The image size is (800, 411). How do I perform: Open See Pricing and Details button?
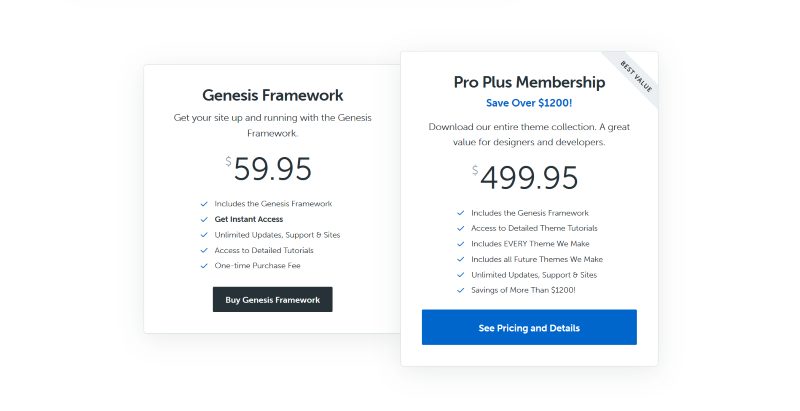pyautogui.click(x=529, y=327)
